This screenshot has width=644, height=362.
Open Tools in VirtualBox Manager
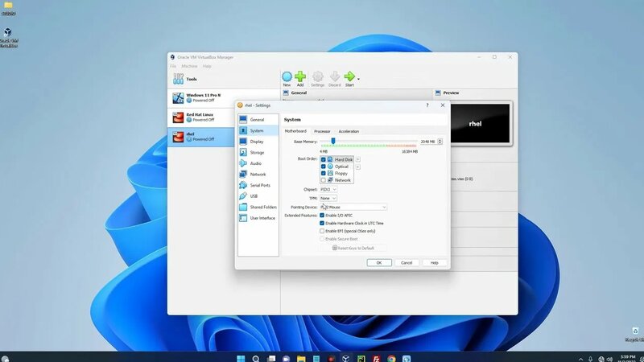coord(224,79)
